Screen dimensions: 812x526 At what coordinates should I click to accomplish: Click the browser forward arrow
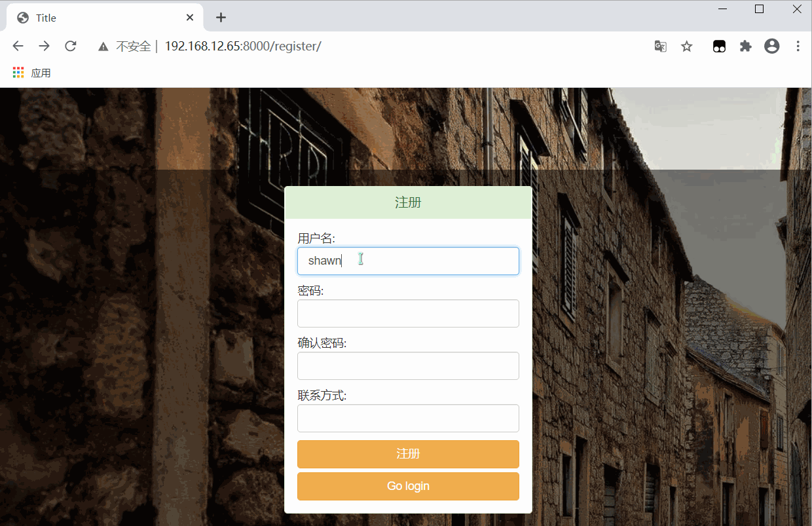coord(44,46)
